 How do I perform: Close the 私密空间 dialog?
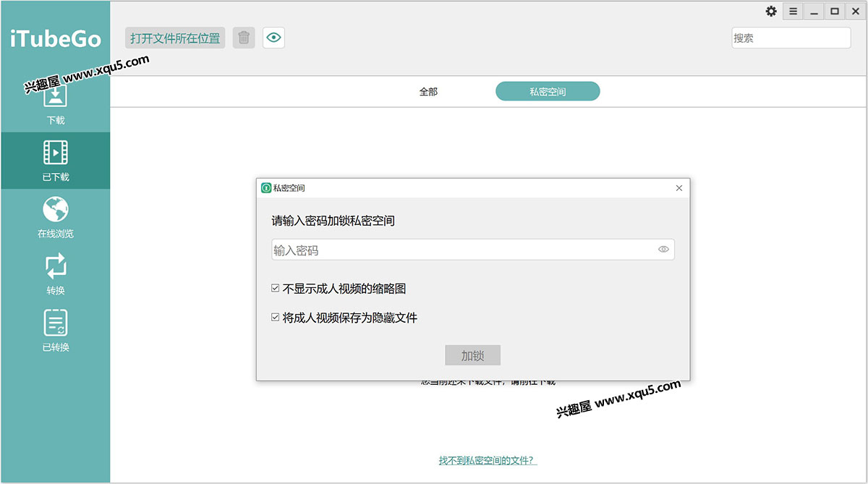pos(678,188)
